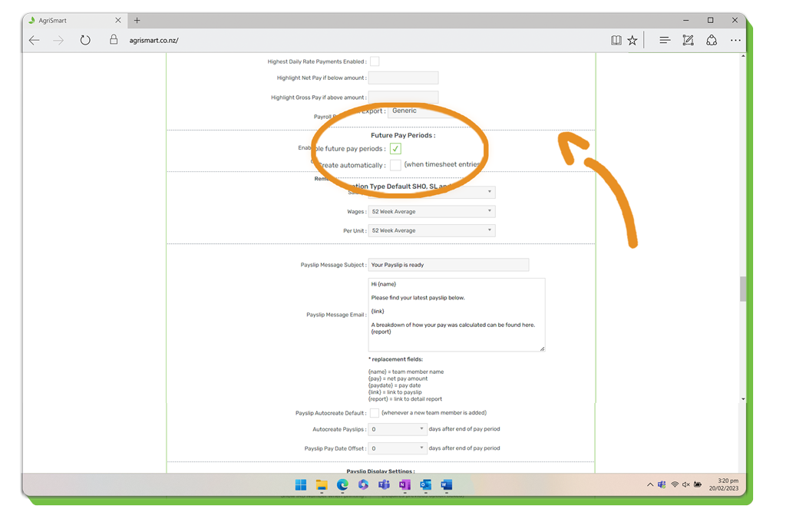The height and width of the screenshot is (532, 786).
Task: Refresh the page with reload icon
Action: click(85, 41)
